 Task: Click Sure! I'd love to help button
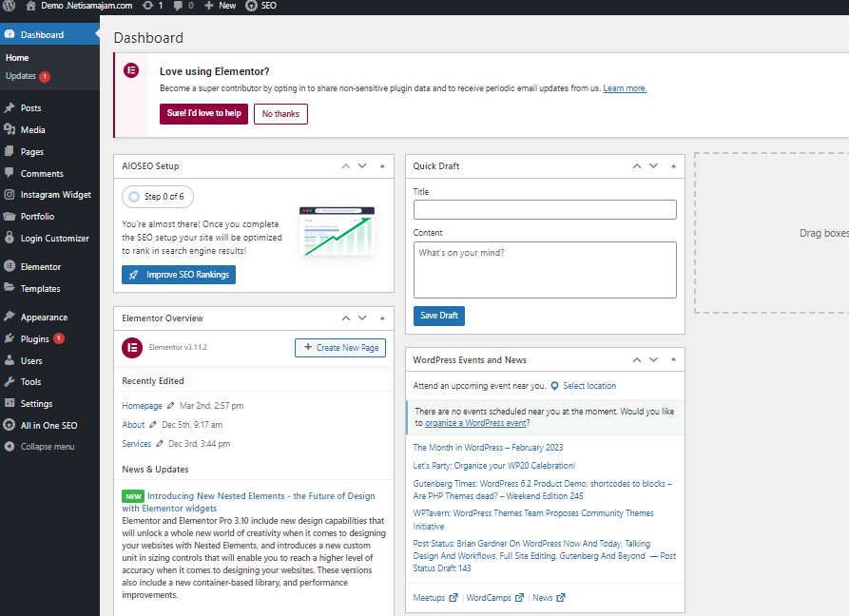203,114
